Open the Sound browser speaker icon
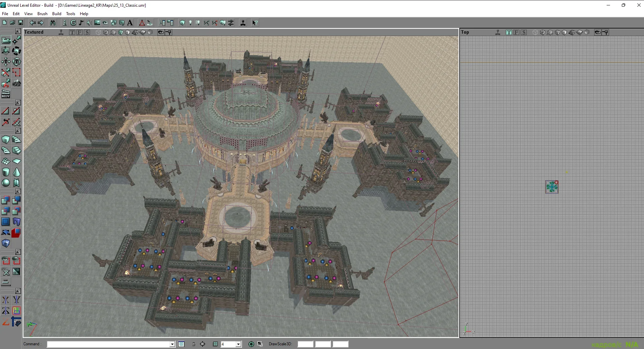644x349 pixels. pos(89,23)
